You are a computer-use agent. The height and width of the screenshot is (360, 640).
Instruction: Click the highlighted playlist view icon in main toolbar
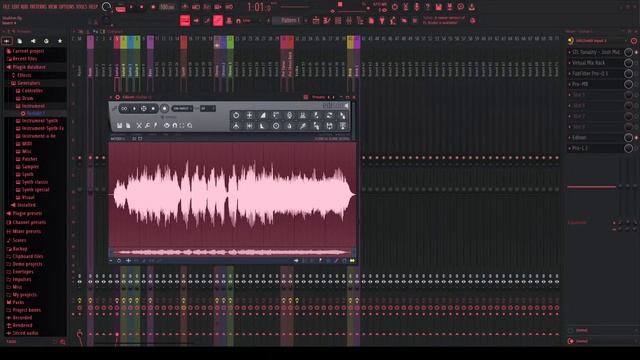tap(185, 20)
